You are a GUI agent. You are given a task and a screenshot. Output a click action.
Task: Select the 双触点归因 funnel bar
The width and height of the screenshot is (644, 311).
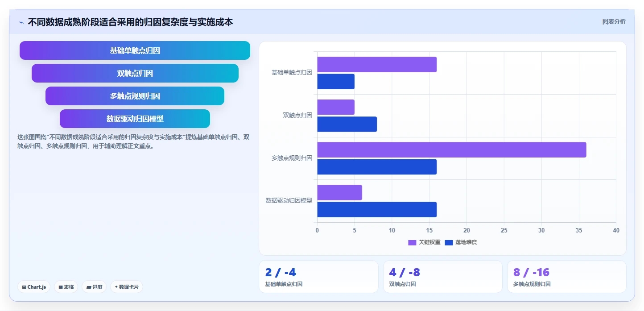135,73
